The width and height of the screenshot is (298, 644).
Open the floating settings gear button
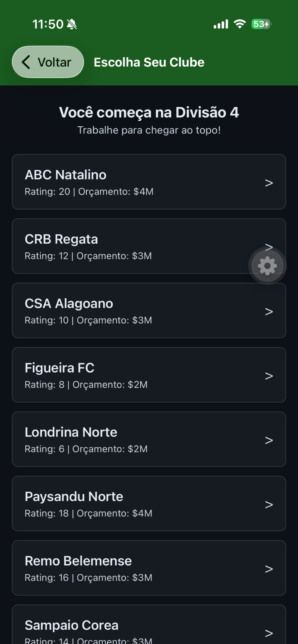click(x=267, y=265)
